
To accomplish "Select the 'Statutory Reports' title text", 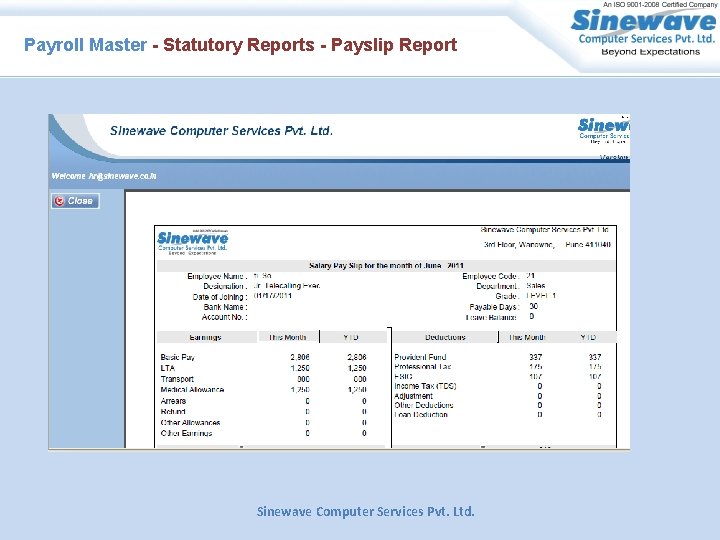I will point(239,45).
